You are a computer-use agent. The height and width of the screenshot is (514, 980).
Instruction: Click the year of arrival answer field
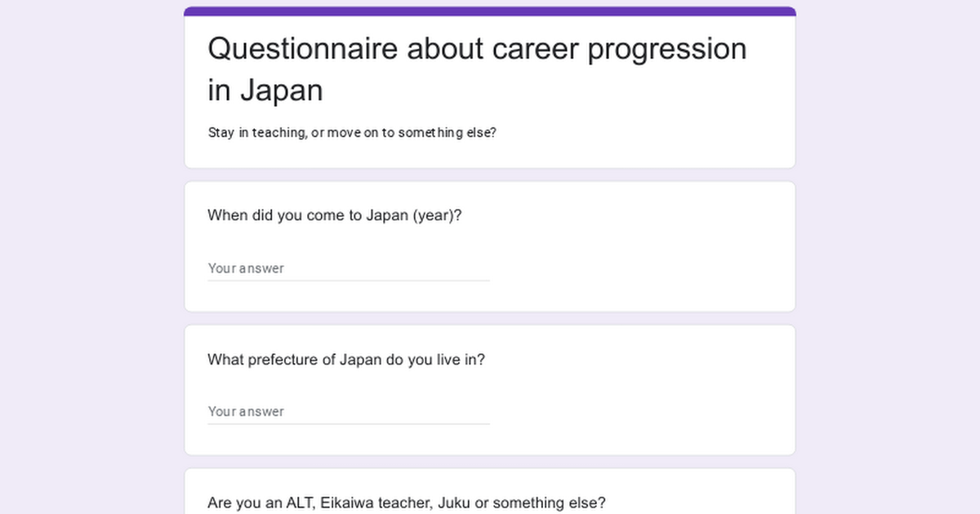(349, 268)
